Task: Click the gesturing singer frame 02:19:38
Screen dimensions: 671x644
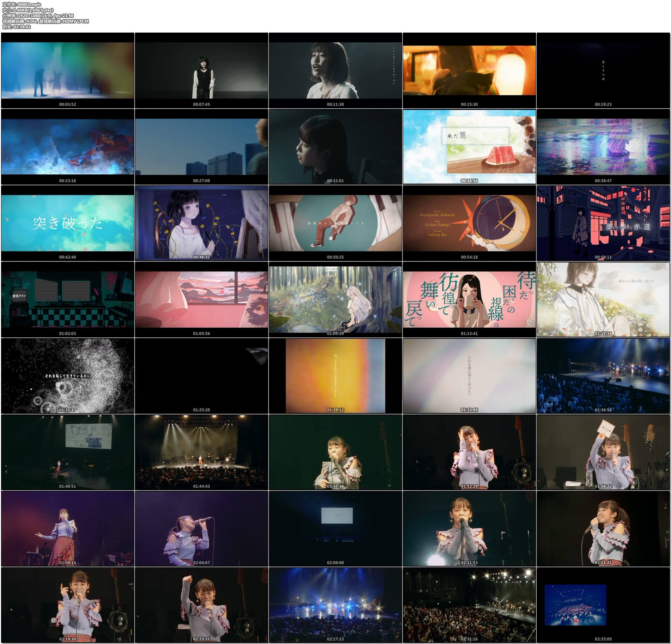Action: point(68,605)
